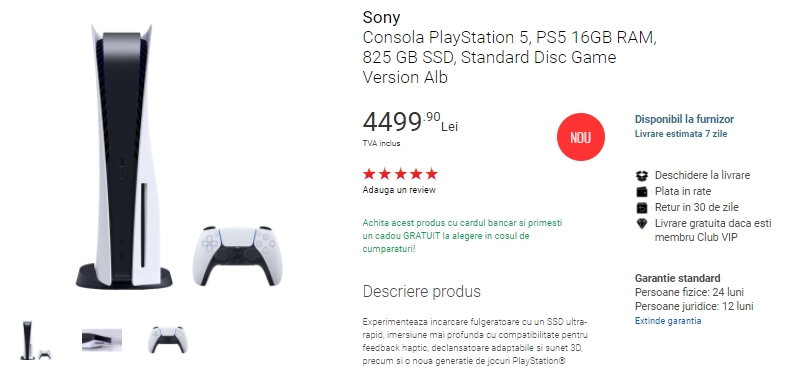Click the diamond Club VIP icon
Viewport: 794px width, 370px height.
642,223
